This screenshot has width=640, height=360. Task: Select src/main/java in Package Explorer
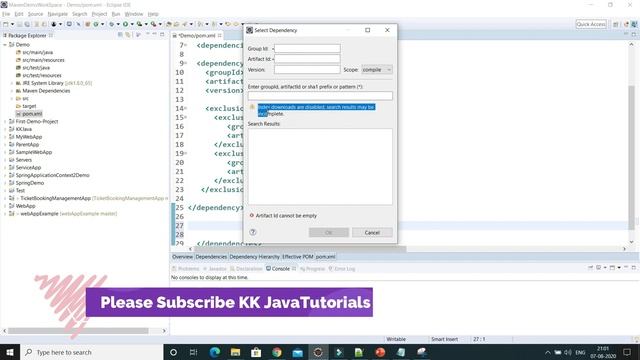point(38,52)
